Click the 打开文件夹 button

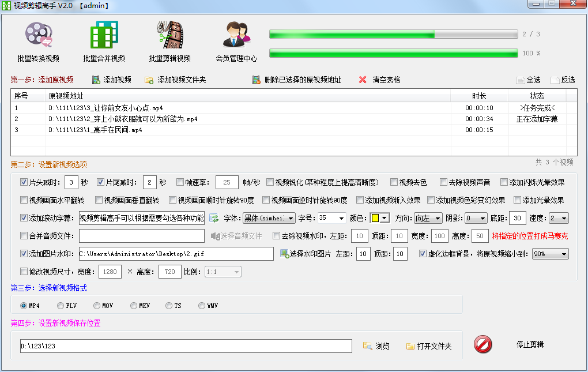click(428, 345)
